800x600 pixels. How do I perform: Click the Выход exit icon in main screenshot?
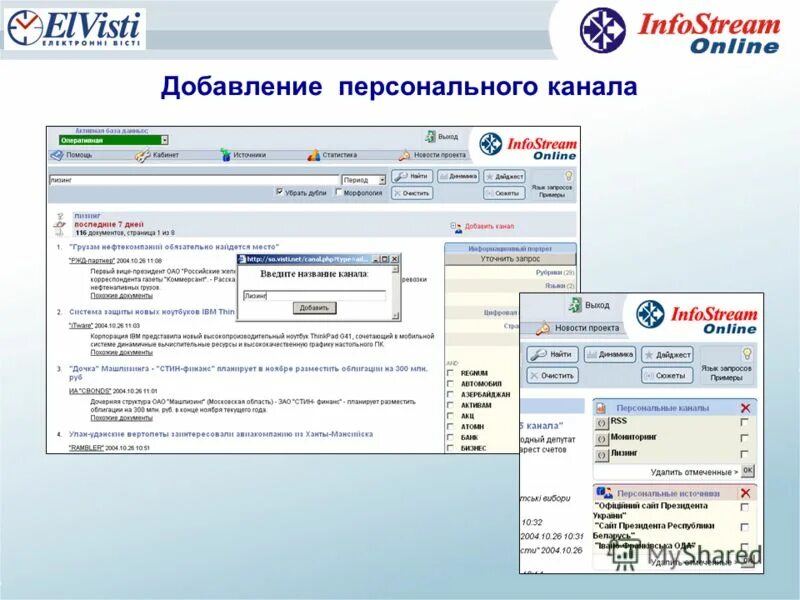(x=430, y=136)
